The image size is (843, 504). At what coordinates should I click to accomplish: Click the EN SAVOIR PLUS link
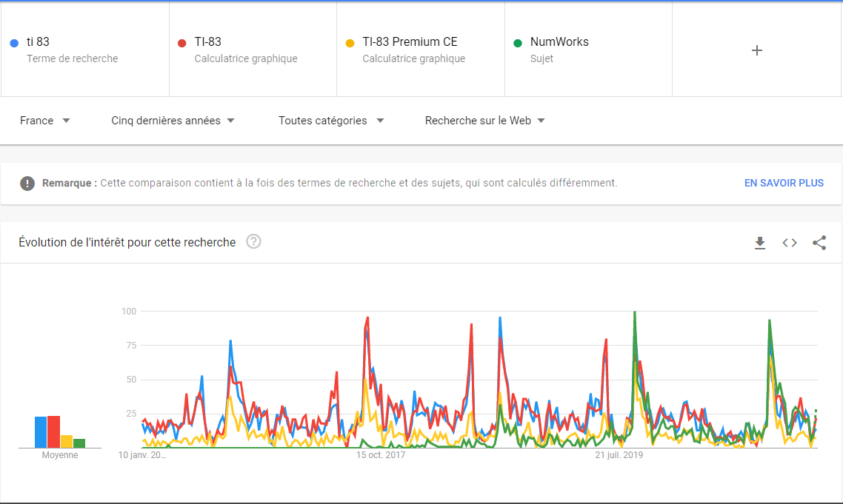click(x=784, y=183)
